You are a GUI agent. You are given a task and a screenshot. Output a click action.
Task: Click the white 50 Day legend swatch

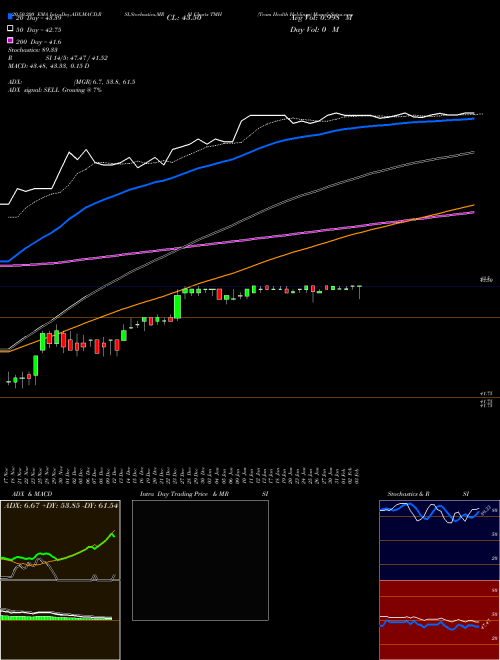10,29
